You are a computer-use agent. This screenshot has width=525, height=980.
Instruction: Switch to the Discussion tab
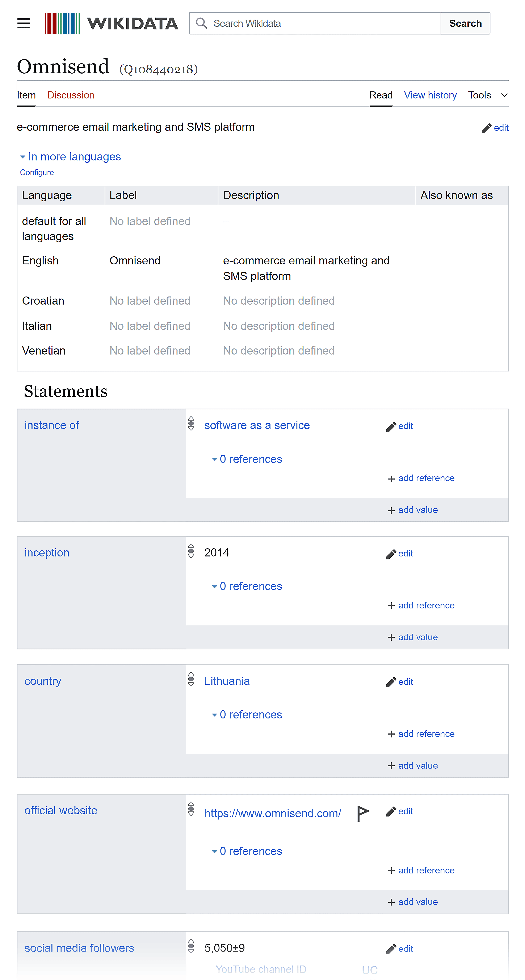(x=71, y=95)
